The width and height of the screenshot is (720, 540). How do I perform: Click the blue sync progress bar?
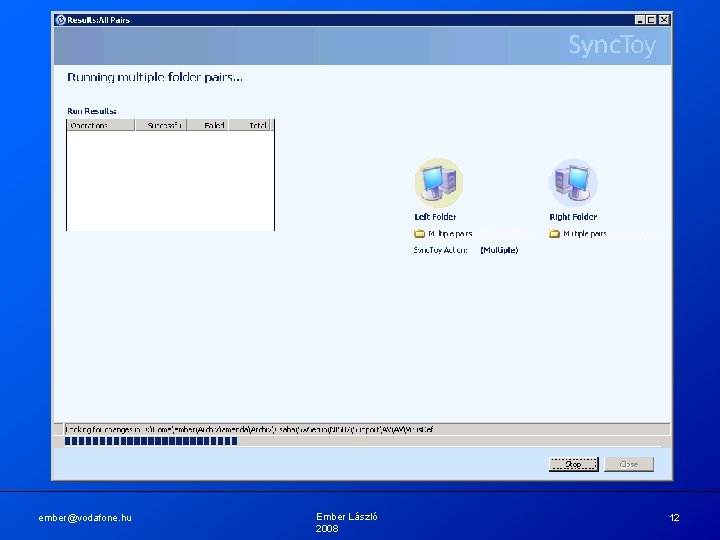[x=151, y=441]
